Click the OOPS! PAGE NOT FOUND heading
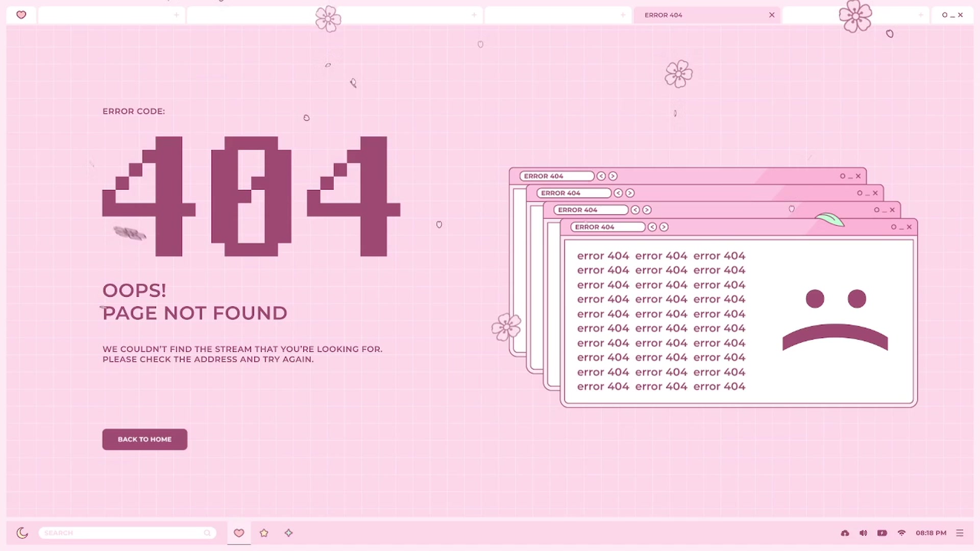The height and width of the screenshot is (551, 980). pyautogui.click(x=195, y=302)
